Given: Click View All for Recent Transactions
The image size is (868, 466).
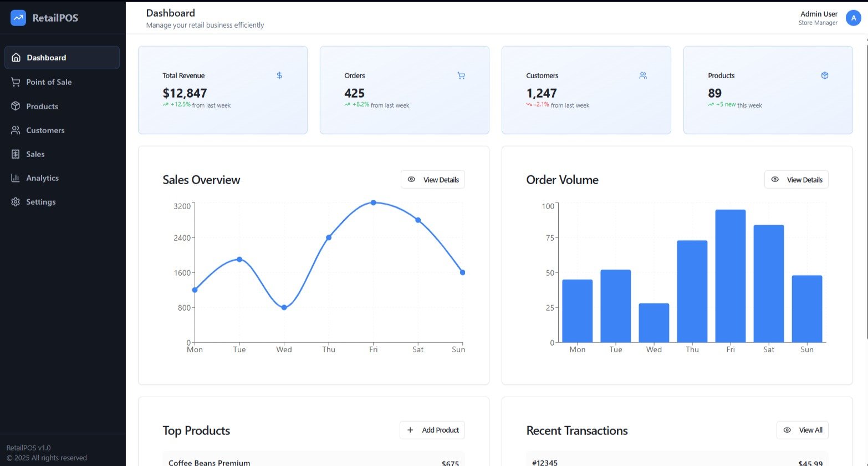Looking at the screenshot, I should click(x=803, y=430).
